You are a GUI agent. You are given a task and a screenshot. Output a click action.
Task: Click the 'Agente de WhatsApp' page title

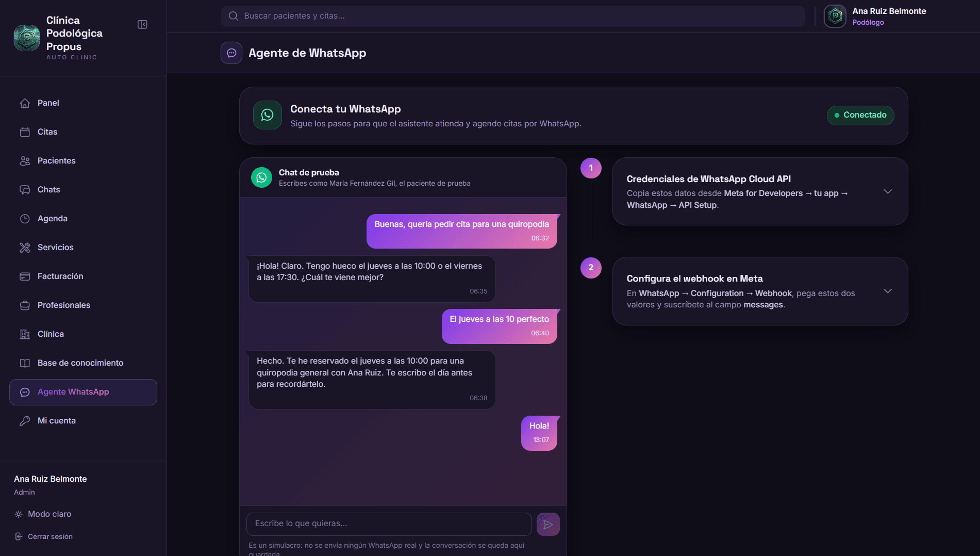pos(307,53)
